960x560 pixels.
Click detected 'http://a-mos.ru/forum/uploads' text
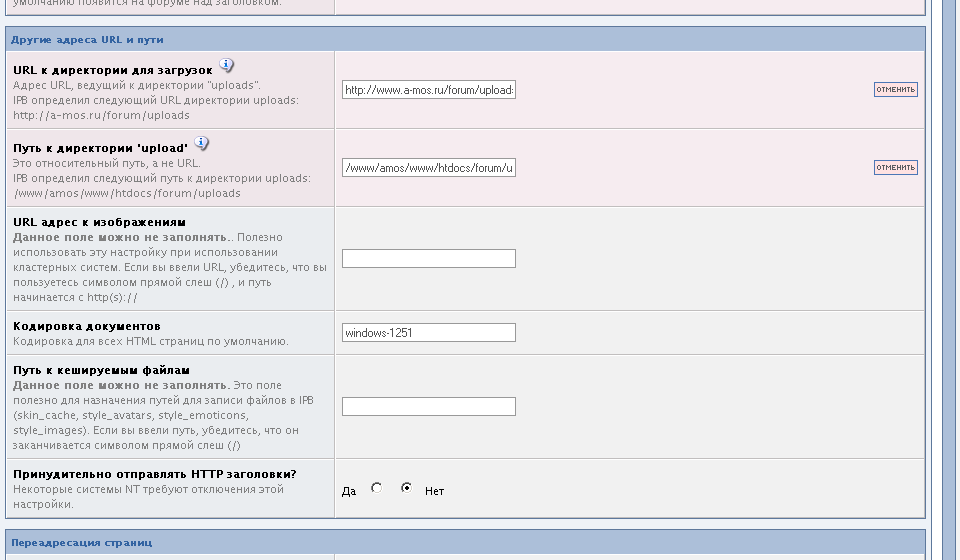tap(102, 115)
